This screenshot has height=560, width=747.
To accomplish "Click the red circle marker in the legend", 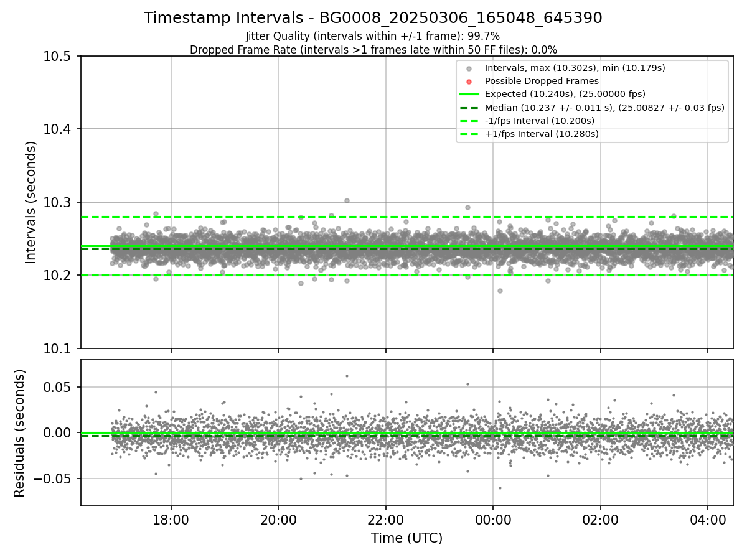I will [469, 82].
